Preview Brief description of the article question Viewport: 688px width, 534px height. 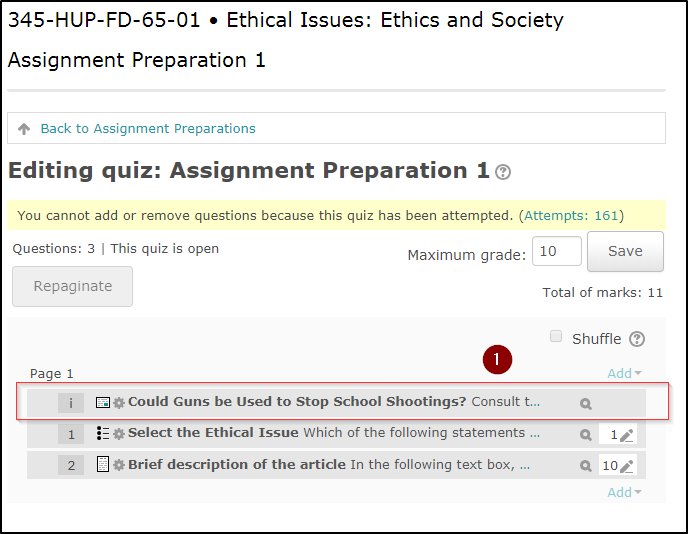click(x=586, y=466)
